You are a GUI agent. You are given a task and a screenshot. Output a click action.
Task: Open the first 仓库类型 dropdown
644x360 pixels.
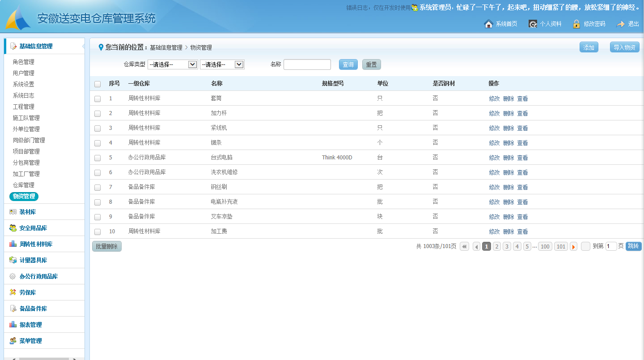click(173, 64)
